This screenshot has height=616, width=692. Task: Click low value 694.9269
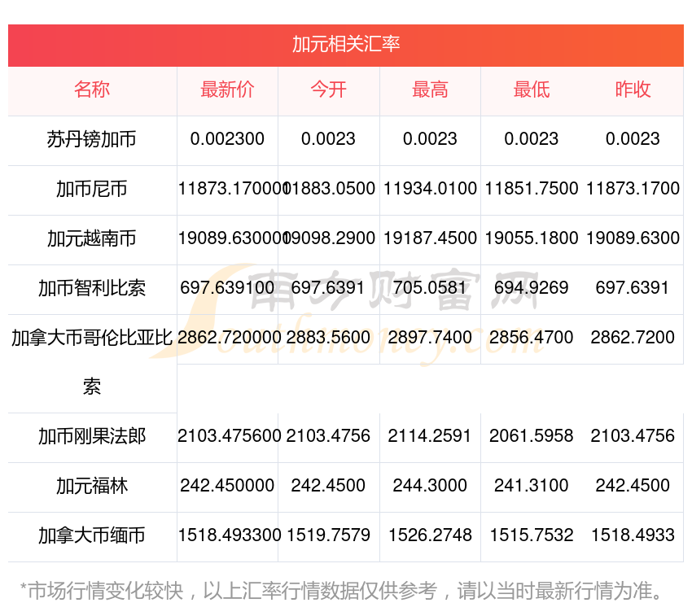[532, 288]
